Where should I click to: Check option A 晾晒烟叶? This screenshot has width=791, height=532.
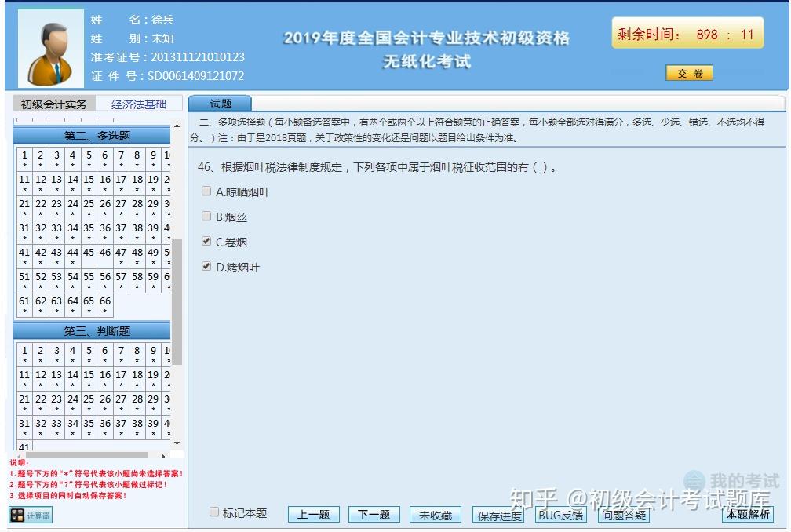pyautogui.click(x=206, y=191)
